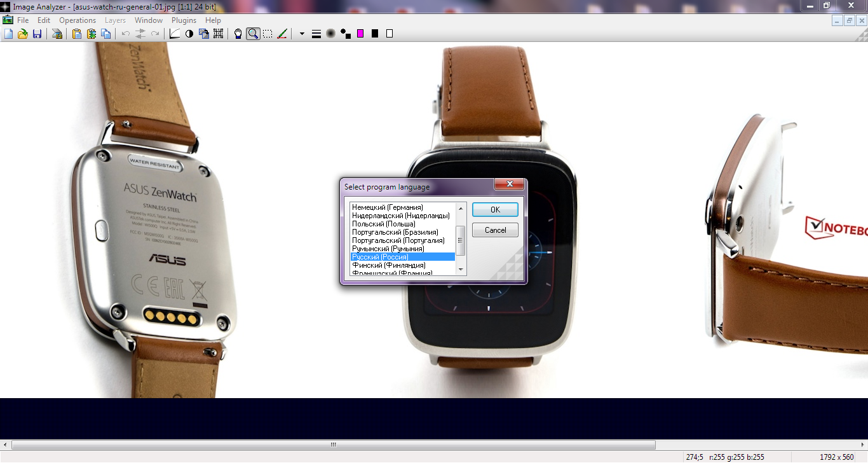The width and height of the screenshot is (868, 463).
Task: Click the Undo/redo swap arrows icon
Action: click(x=140, y=34)
